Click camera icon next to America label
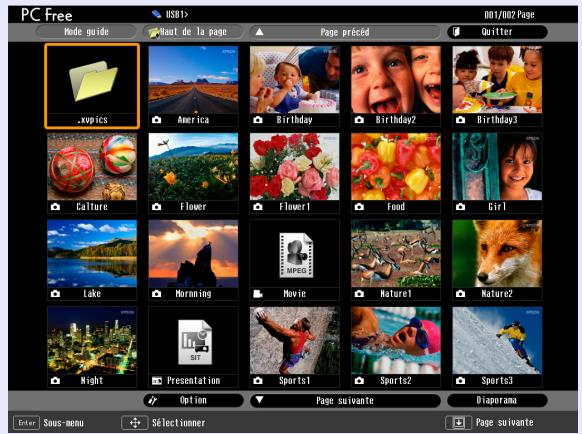 tap(157, 120)
